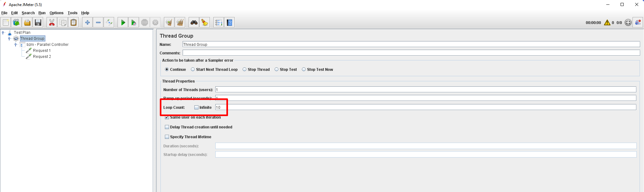Check Specify Thread lifetime
This screenshot has height=192, width=644.
pos(167,137)
